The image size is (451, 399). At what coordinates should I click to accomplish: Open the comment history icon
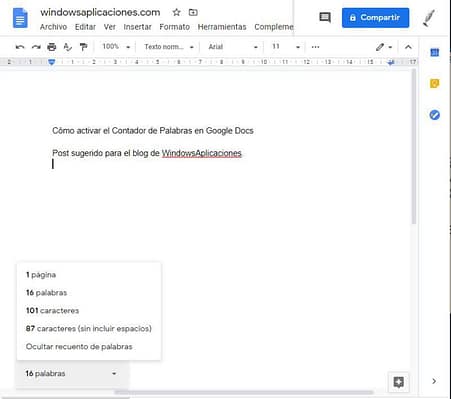tap(325, 17)
